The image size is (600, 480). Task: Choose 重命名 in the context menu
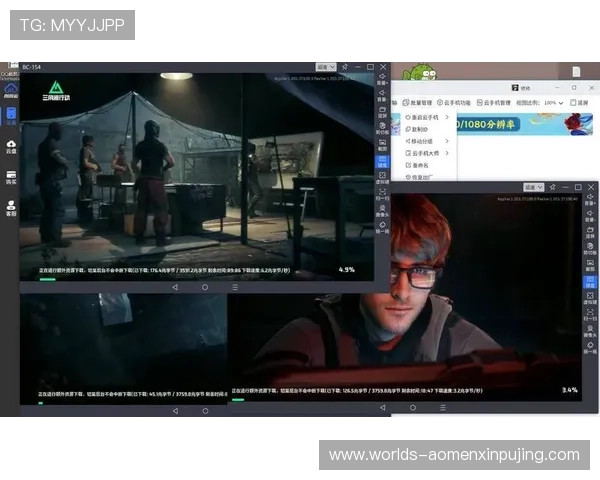tap(418, 165)
